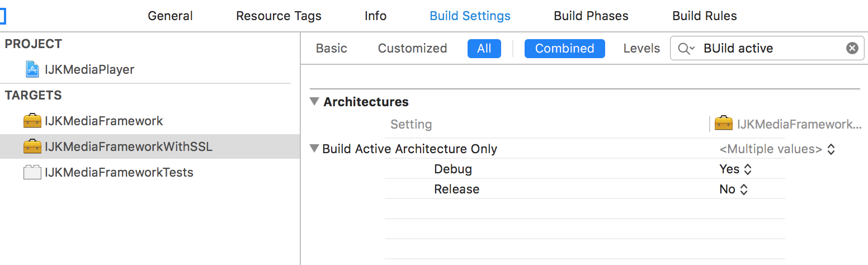This screenshot has width=868, height=265.
Task: Switch to Combined view
Action: 564,49
